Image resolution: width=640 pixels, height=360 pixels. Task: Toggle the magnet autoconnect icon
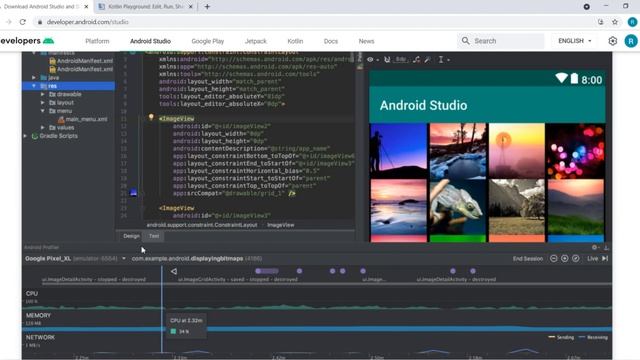tap(387, 60)
